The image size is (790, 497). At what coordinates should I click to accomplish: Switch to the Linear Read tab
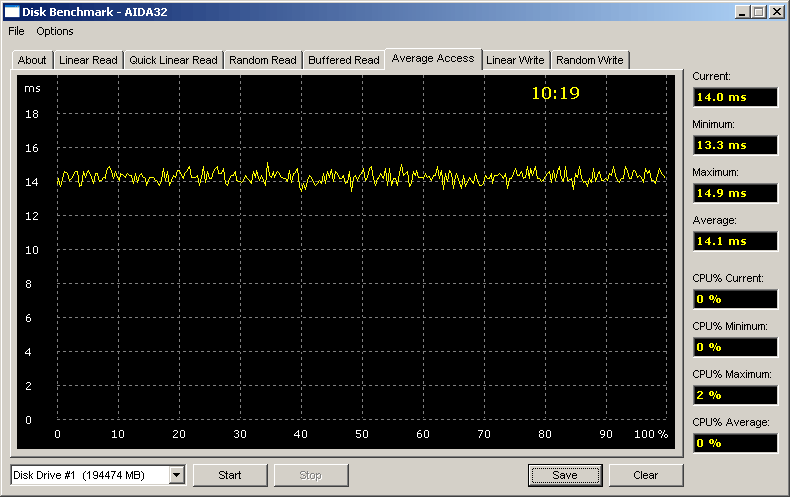(88, 60)
